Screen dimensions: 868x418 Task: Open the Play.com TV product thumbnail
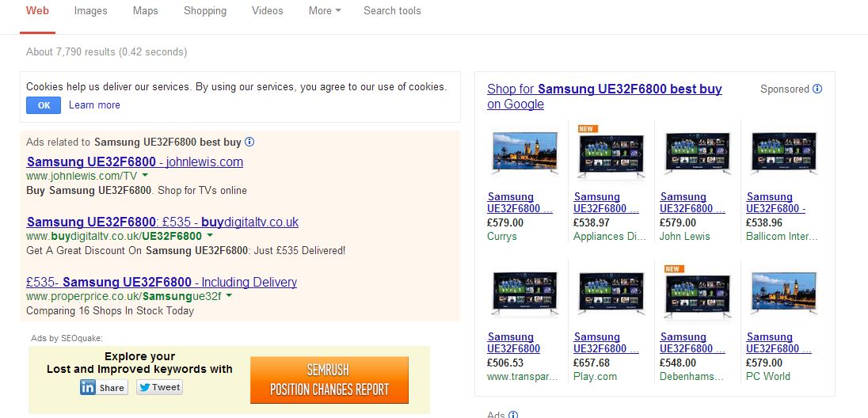(611, 294)
